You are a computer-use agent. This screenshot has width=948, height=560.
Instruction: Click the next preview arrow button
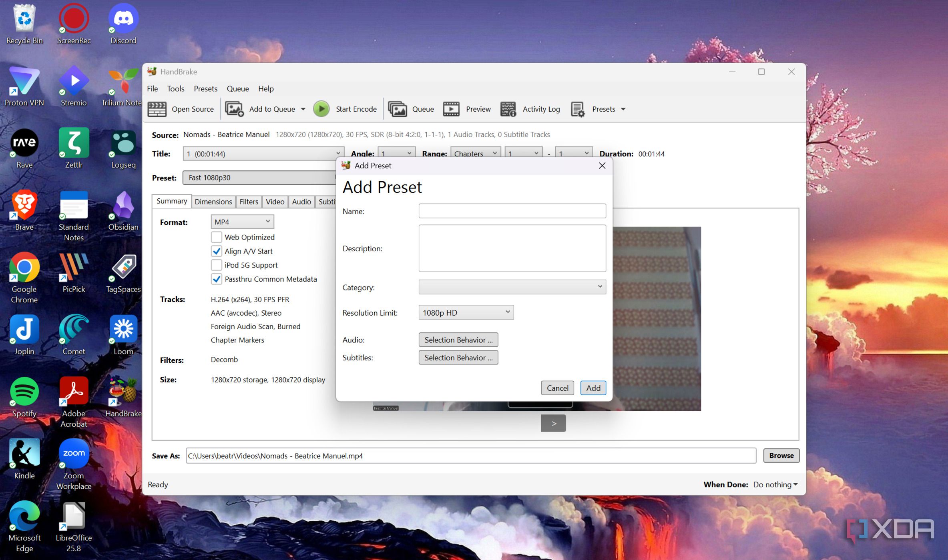[553, 423]
